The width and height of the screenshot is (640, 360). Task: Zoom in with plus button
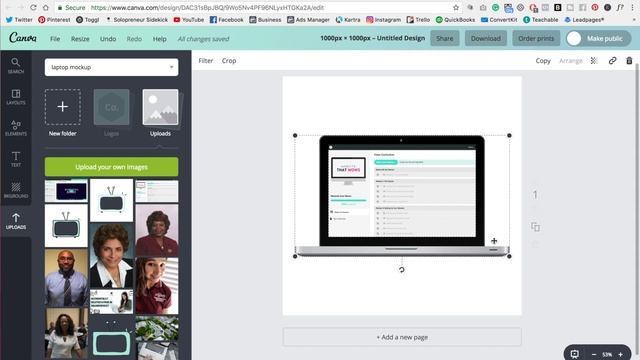pos(620,354)
